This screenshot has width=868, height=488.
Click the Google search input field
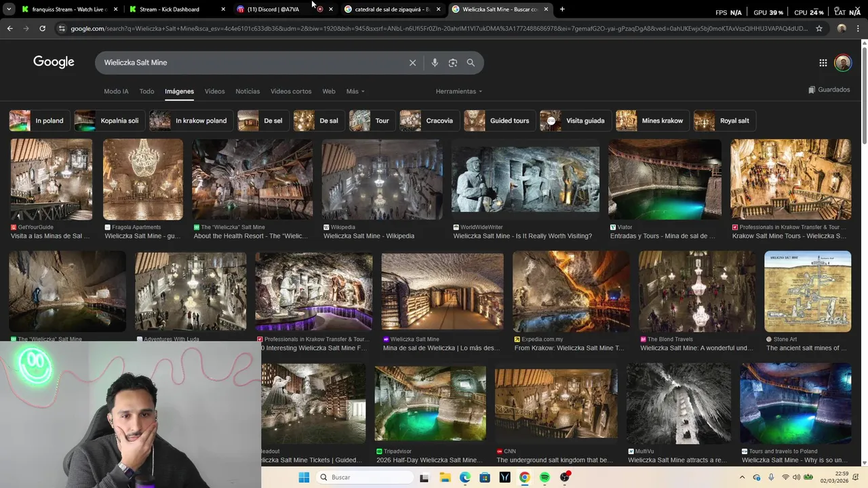[x=251, y=62]
